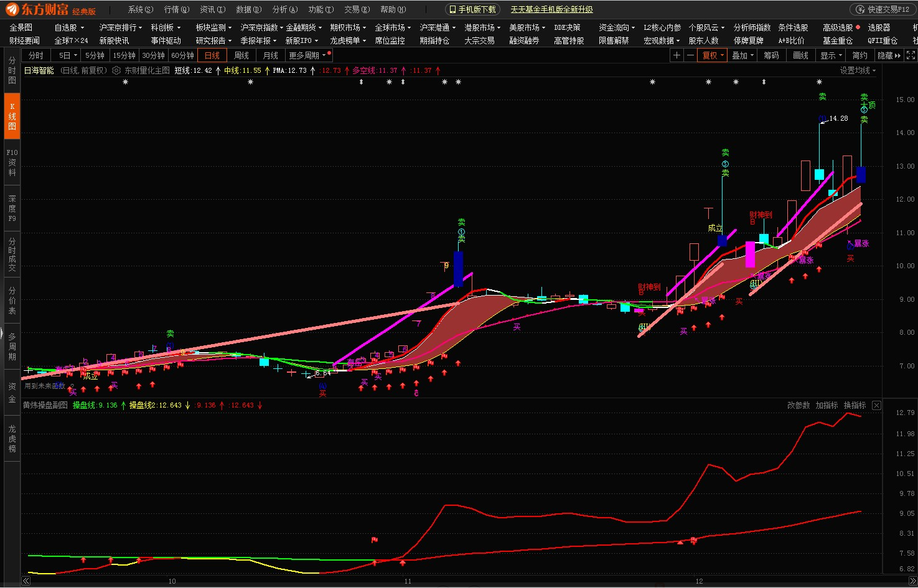Click the 6.64 low price marker
Screen dimensions: 918x588
pyautogui.click(x=322, y=373)
